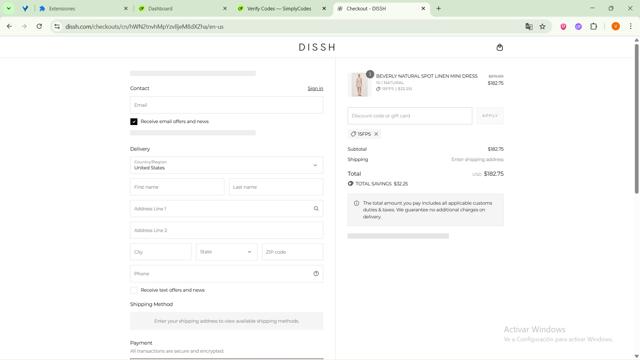Screen dimensions: 640x360
Task: Click the 'Enter shipping address' text
Action: 477,160
